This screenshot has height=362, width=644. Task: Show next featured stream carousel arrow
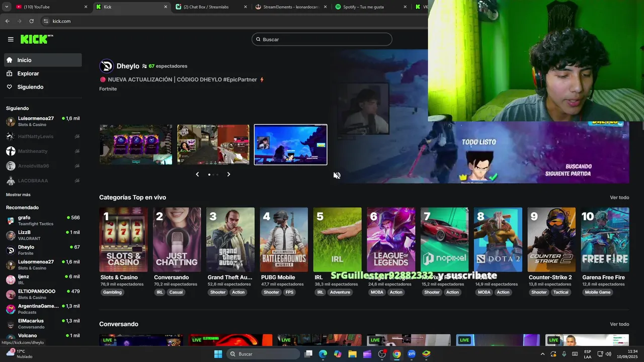(228, 174)
